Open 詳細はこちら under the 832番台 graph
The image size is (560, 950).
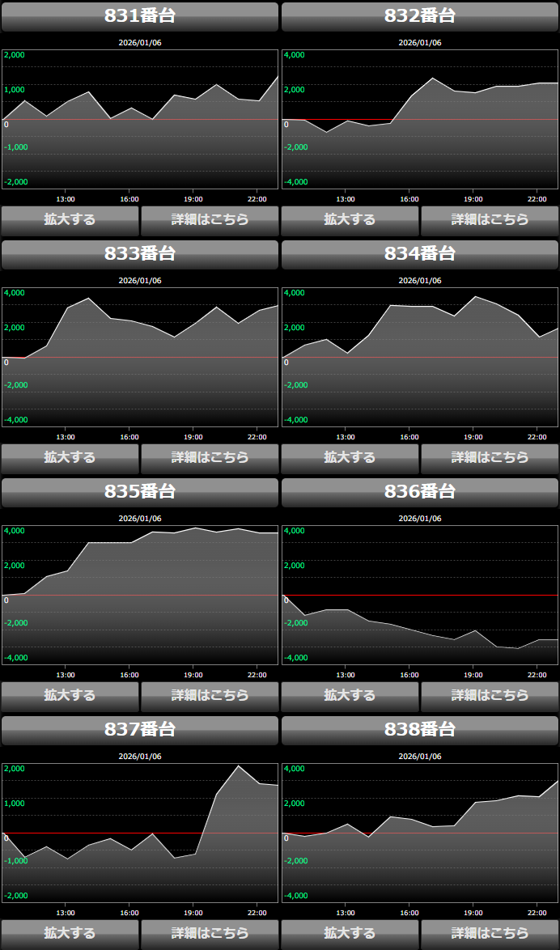pos(490,220)
